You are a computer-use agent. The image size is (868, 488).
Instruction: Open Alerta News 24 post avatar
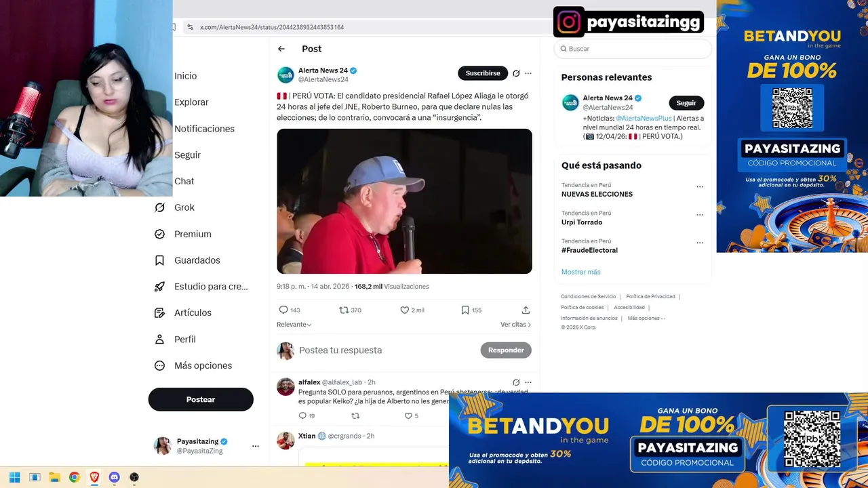pyautogui.click(x=285, y=75)
